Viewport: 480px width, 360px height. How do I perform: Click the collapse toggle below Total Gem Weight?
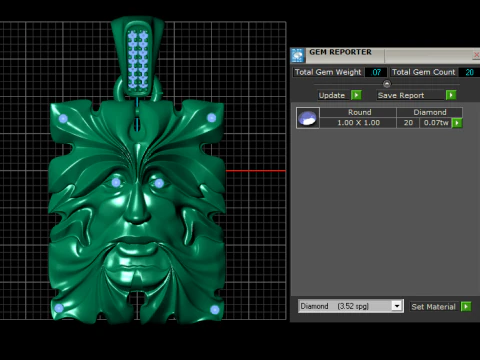click(x=387, y=84)
